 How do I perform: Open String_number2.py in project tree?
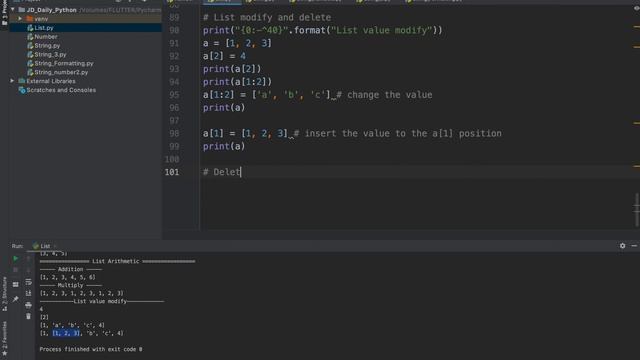pyautogui.click(x=61, y=72)
